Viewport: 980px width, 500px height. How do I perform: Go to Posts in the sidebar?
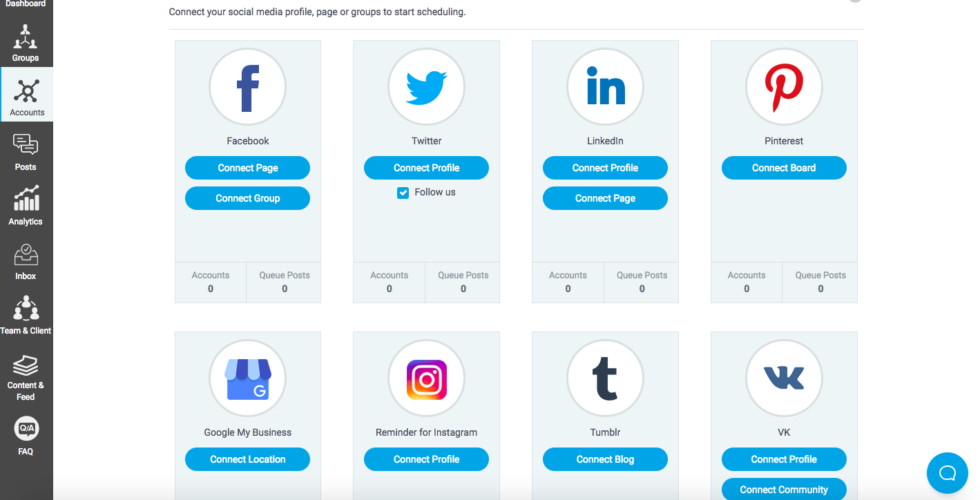tap(26, 153)
